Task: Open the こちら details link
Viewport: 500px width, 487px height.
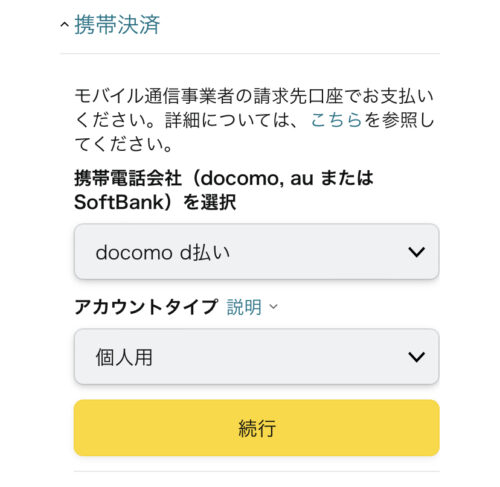Action: 336,120
